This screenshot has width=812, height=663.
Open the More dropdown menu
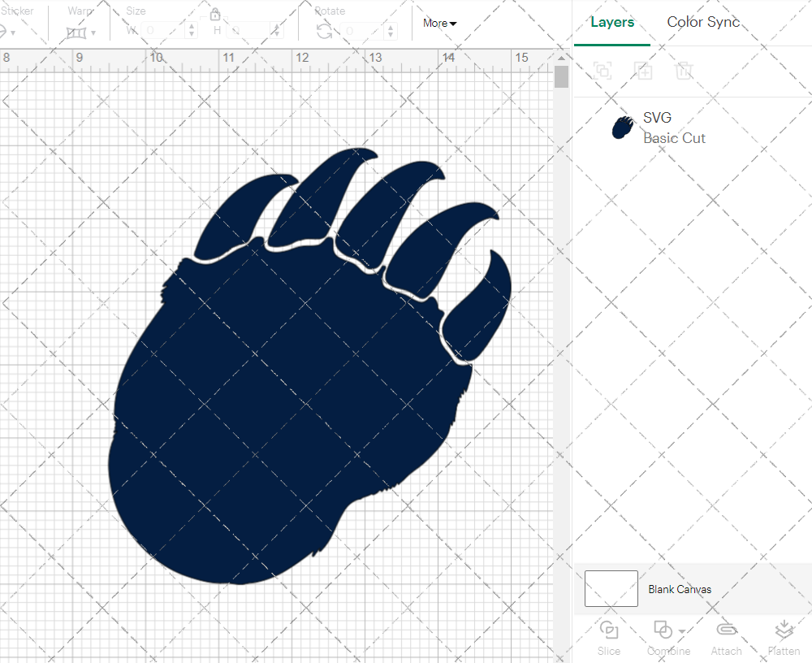[438, 24]
